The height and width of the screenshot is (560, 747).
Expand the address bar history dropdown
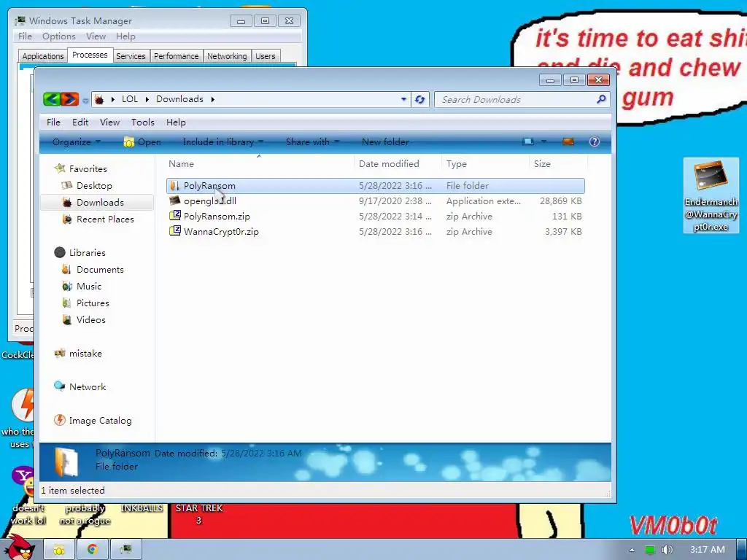[403, 99]
